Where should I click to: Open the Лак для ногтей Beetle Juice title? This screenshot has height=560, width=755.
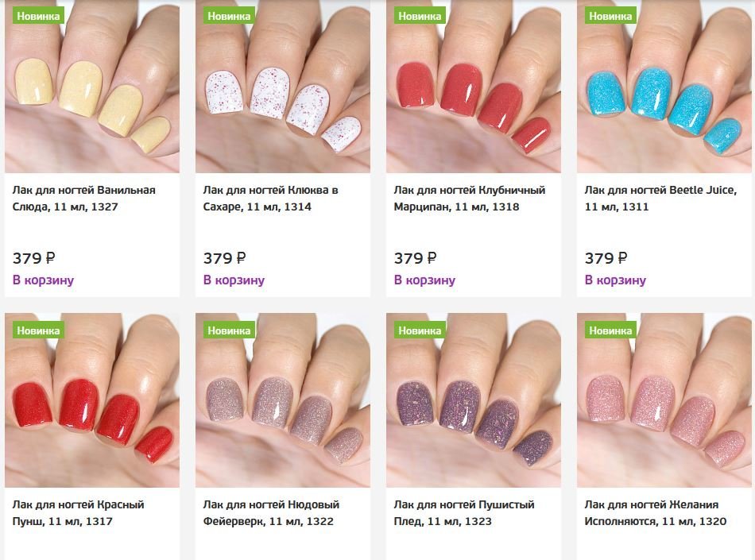point(660,199)
